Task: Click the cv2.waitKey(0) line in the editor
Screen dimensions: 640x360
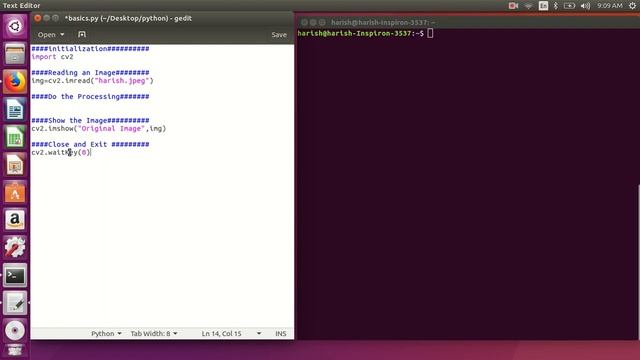Action: coord(60,152)
